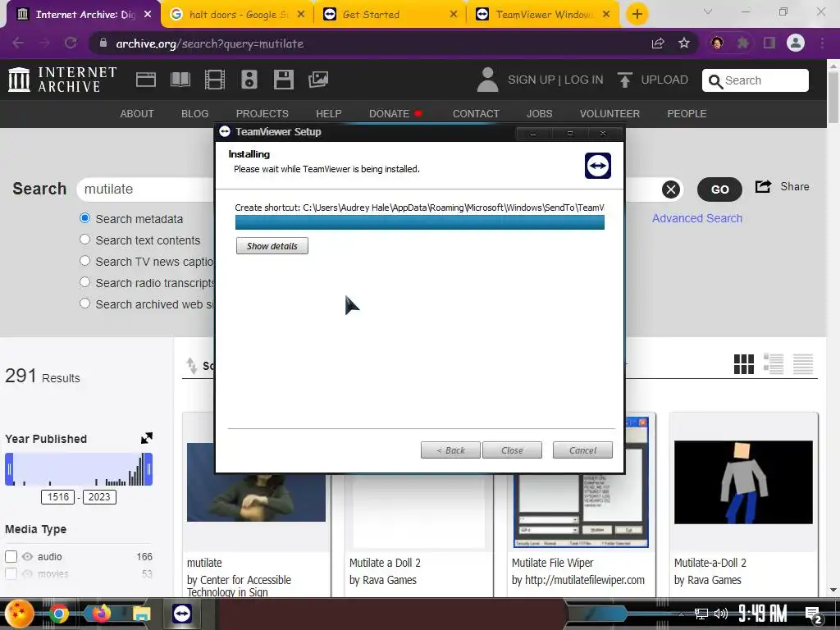This screenshot has height=630, width=840.
Task: Click the TeamViewer installation progress bar
Action: 419,222
